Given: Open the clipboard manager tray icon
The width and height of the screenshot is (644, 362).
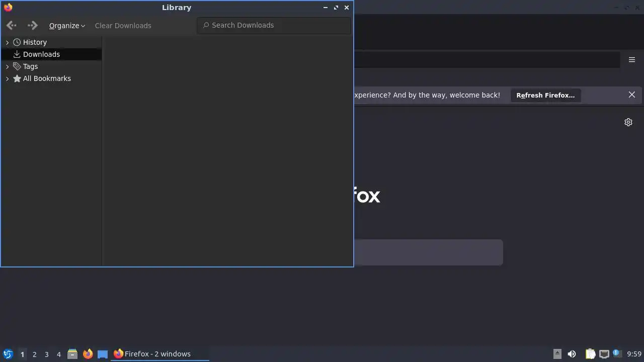Looking at the screenshot, I should pyautogui.click(x=590, y=354).
